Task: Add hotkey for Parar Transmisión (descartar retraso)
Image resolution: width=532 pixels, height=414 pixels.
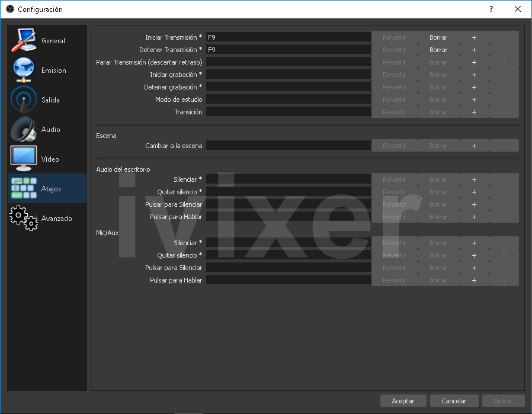Action: pyautogui.click(x=475, y=62)
